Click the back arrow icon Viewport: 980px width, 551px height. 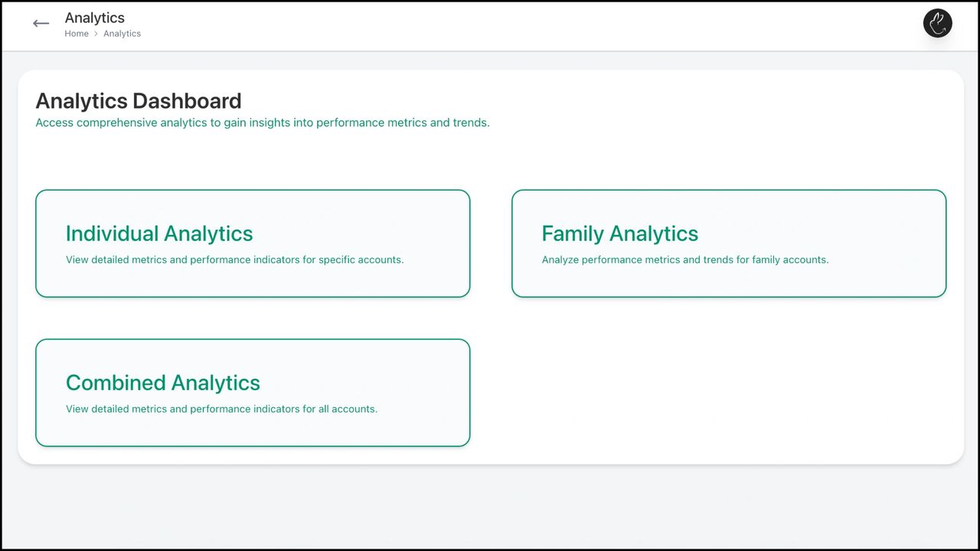pos(41,24)
